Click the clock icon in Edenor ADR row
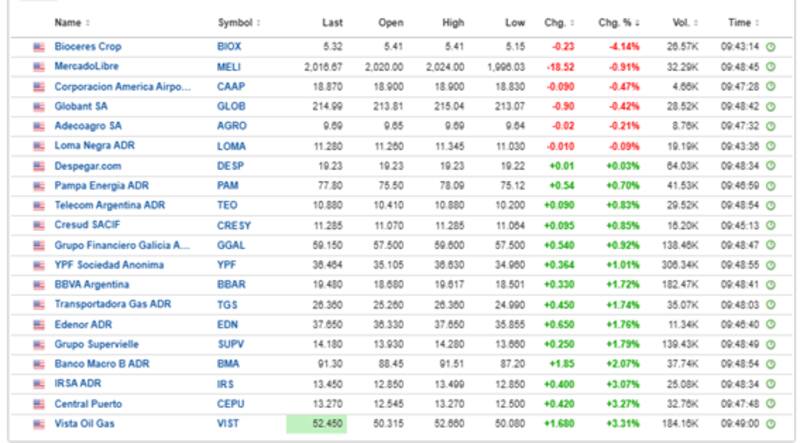This screenshot has height=443, width=800. (769, 325)
